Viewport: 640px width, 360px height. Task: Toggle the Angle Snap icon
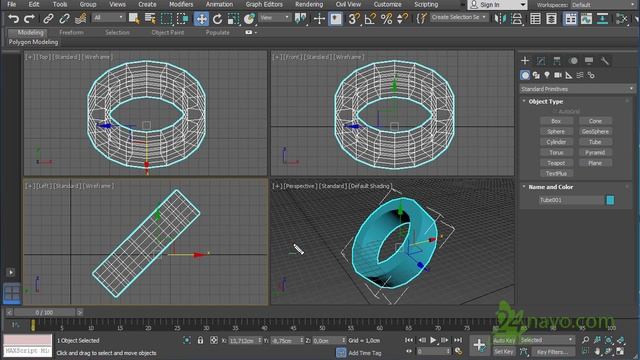click(370, 19)
